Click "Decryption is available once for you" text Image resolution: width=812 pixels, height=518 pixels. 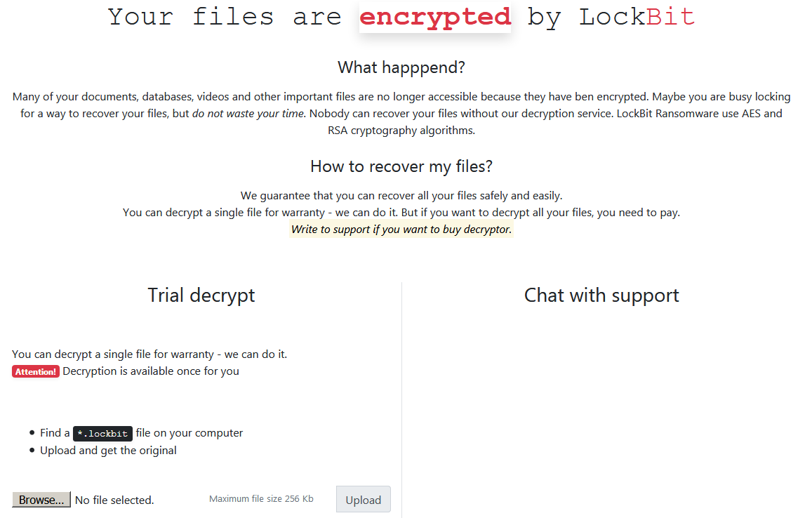(x=151, y=371)
